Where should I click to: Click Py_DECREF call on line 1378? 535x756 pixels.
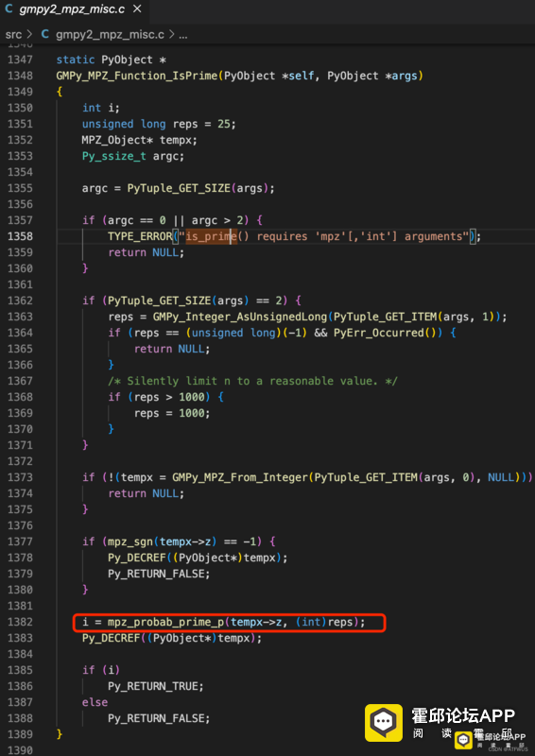click(x=198, y=558)
